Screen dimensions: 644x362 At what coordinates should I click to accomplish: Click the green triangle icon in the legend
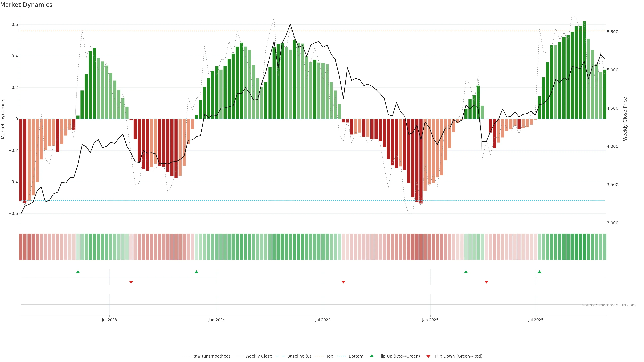tap(372, 356)
